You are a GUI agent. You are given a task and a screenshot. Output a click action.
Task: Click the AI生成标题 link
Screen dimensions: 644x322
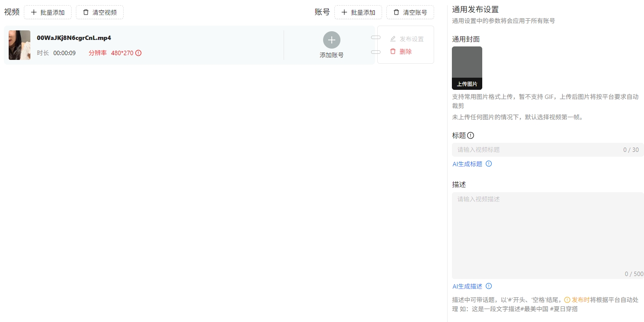[467, 164]
